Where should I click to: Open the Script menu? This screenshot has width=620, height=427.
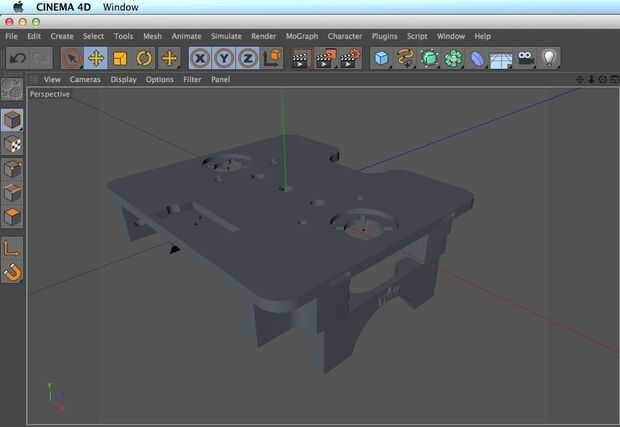point(418,36)
